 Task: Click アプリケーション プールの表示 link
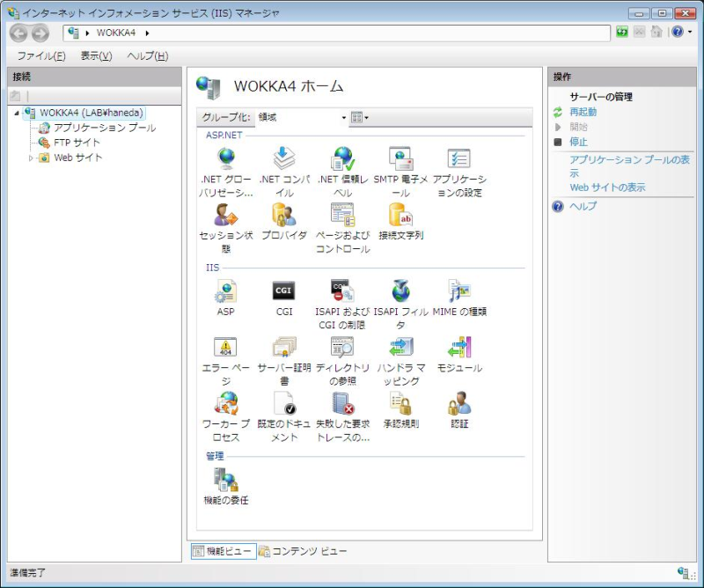(x=629, y=166)
